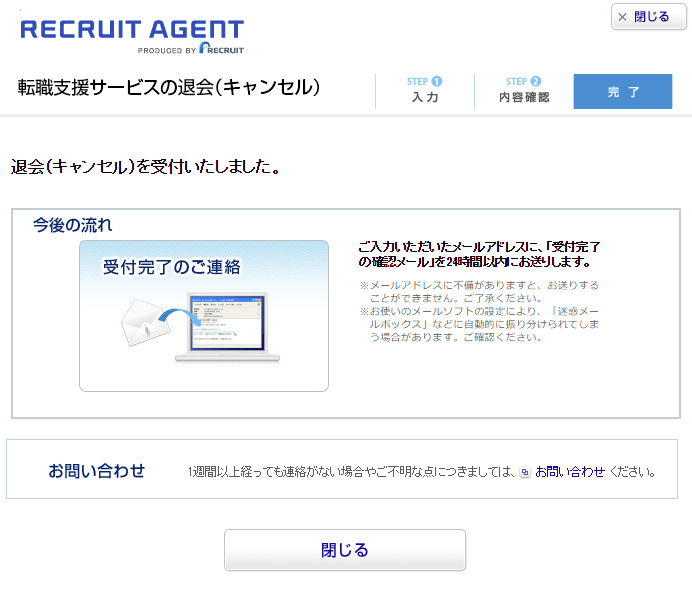Open the お問い合わせ hyperlink
Screen dimensions: 692x589
click(569, 472)
